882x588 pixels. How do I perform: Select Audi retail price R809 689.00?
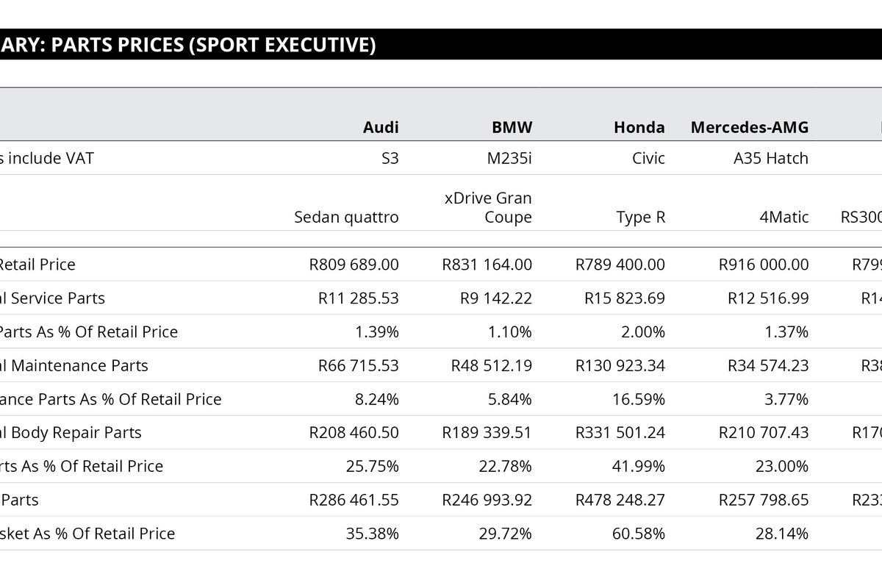click(x=354, y=265)
